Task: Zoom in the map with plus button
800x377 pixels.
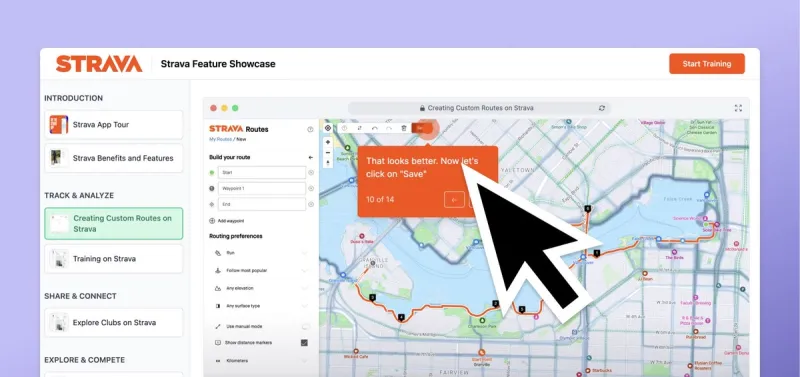Action: pos(328,142)
